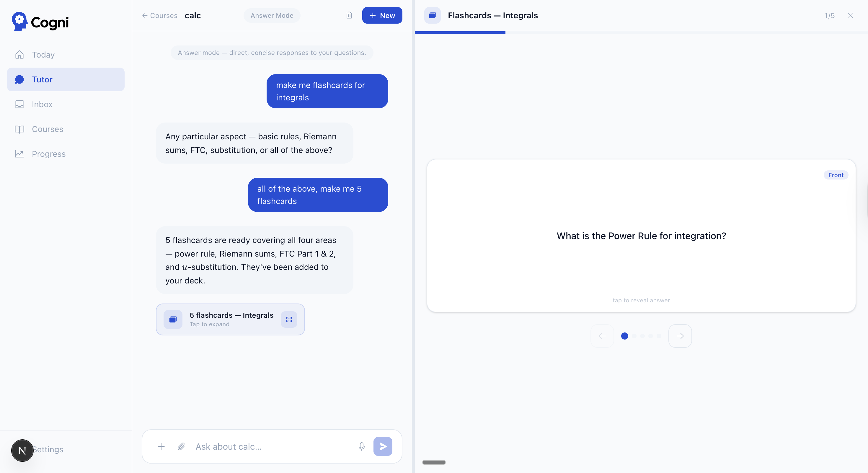868x473 pixels.
Task: Click the flashcard deck icon in chat card
Action: pos(173,319)
